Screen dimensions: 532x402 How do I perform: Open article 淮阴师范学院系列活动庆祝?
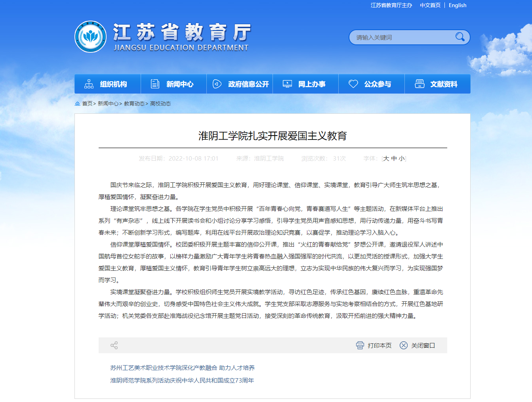pos(182,381)
